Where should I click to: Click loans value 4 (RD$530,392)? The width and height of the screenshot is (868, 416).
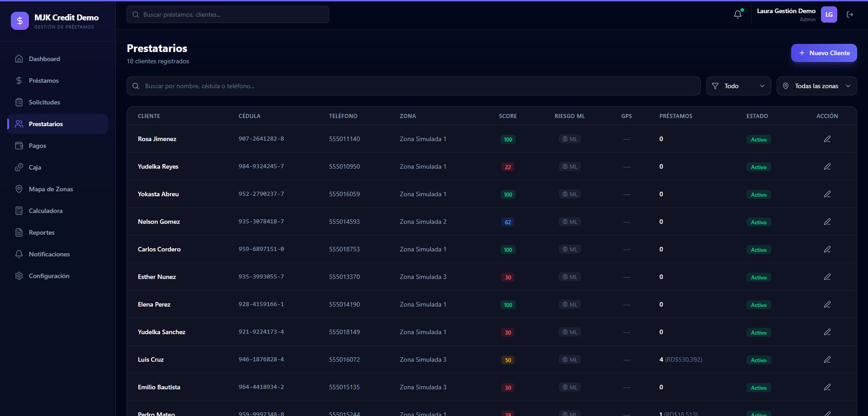[x=681, y=359]
